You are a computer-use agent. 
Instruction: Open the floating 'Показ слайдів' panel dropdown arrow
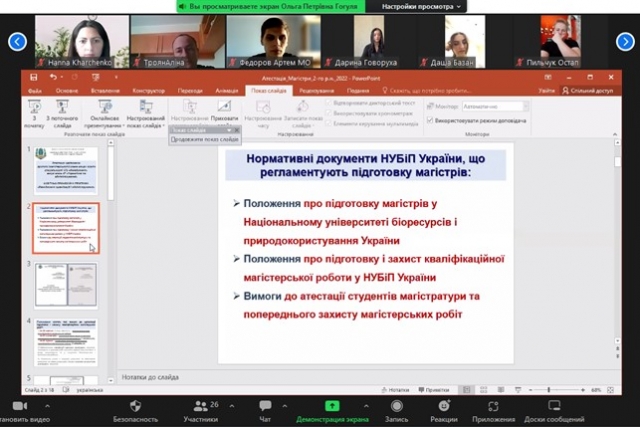pyautogui.click(x=229, y=130)
